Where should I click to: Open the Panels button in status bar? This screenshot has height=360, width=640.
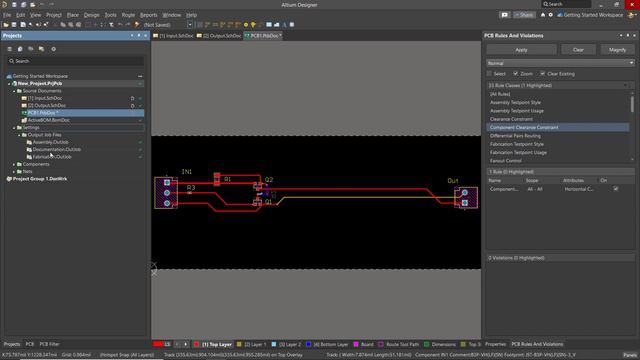[x=630, y=355]
